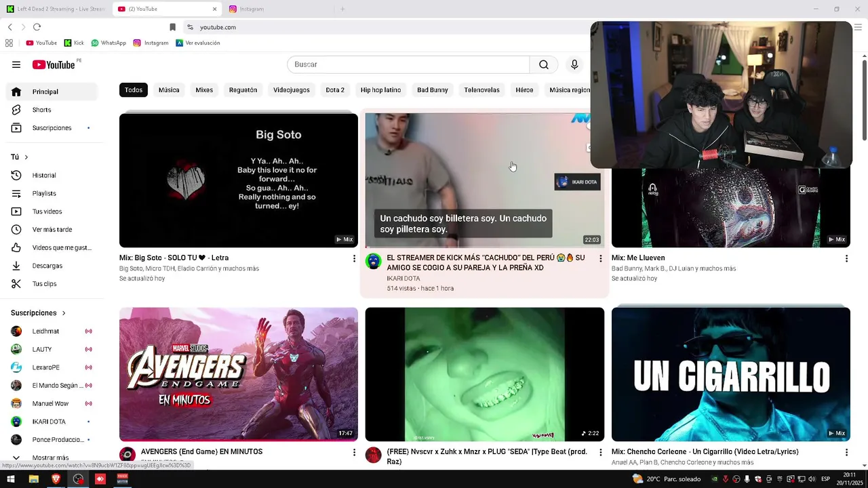This screenshot has width=868, height=488.
Task: Select the Bad Bunny filter chip
Action: 433,90
